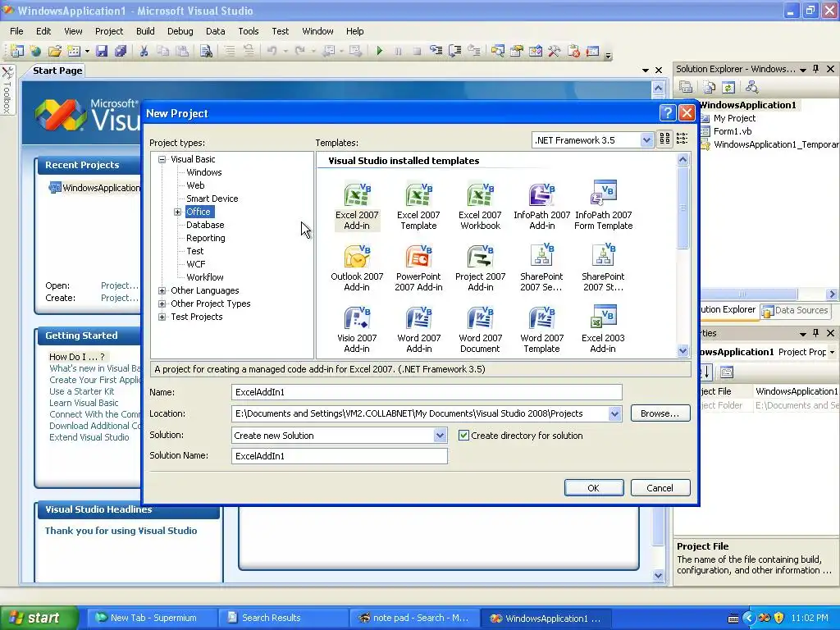Viewport: 840px width, 630px height.
Task: Open the Build menu
Action: [145, 31]
